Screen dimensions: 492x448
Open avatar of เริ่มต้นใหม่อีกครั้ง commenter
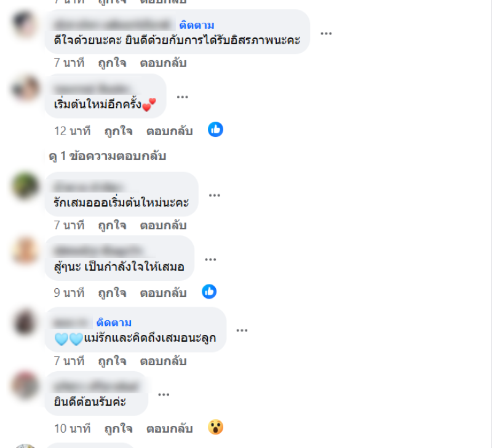[x=25, y=89]
